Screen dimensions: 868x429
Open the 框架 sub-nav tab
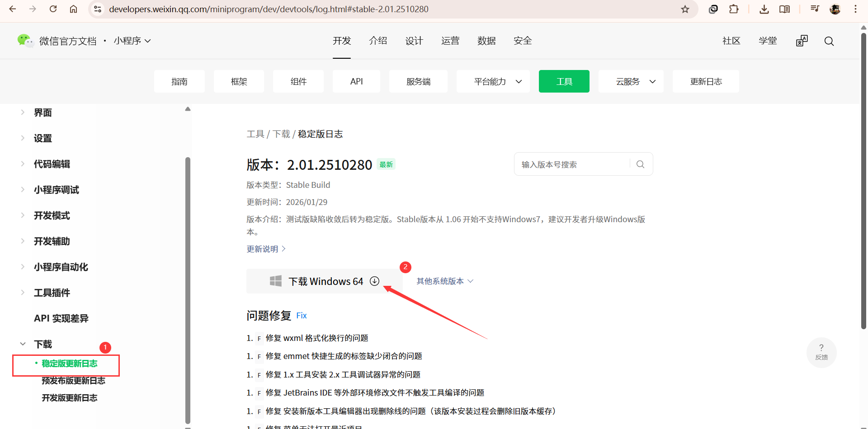coord(239,81)
